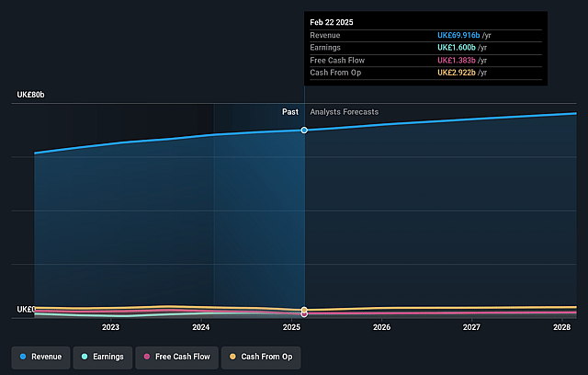Click the 2027 x-axis label
Viewport: 588px width, 375px height.
471,327
